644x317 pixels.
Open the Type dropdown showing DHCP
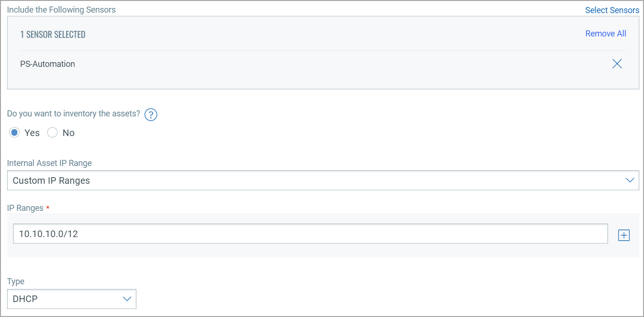click(72, 299)
